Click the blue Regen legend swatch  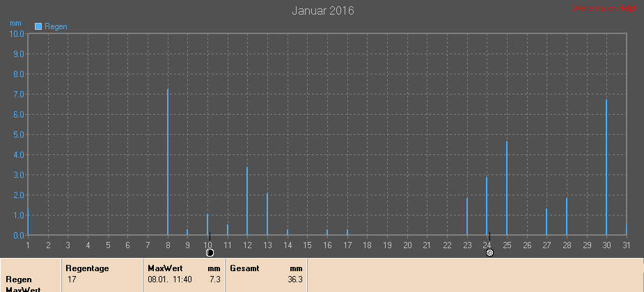click(x=38, y=26)
